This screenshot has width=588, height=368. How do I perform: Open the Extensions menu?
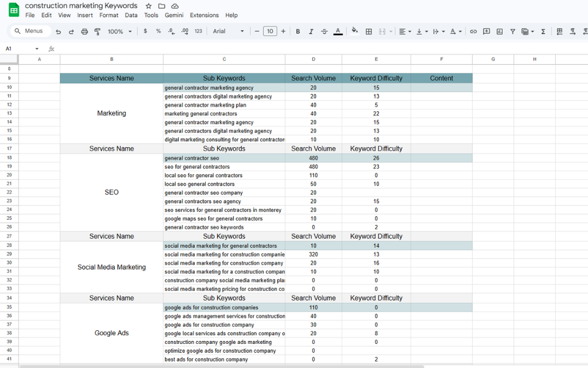coord(204,15)
